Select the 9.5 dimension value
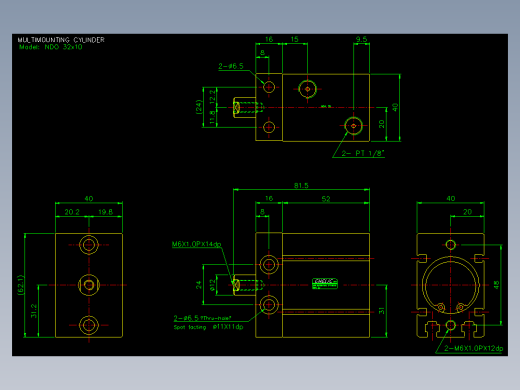 click(361, 39)
